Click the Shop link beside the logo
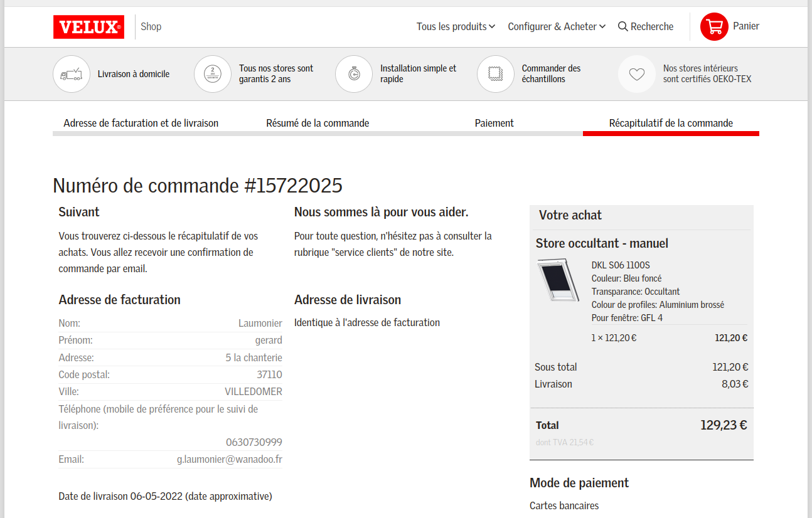812x518 pixels. 151,26
